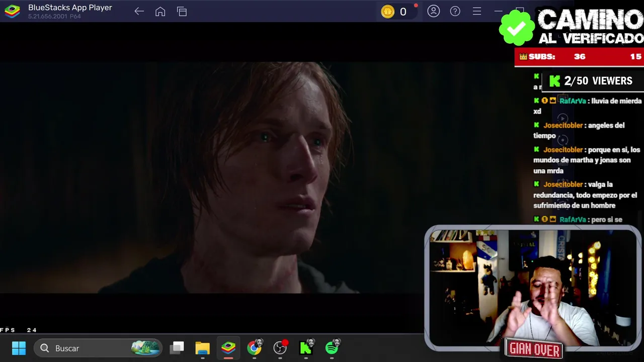Go back using the BlueStacks back arrow
Viewport: 644px width, 362px height.
(139, 12)
